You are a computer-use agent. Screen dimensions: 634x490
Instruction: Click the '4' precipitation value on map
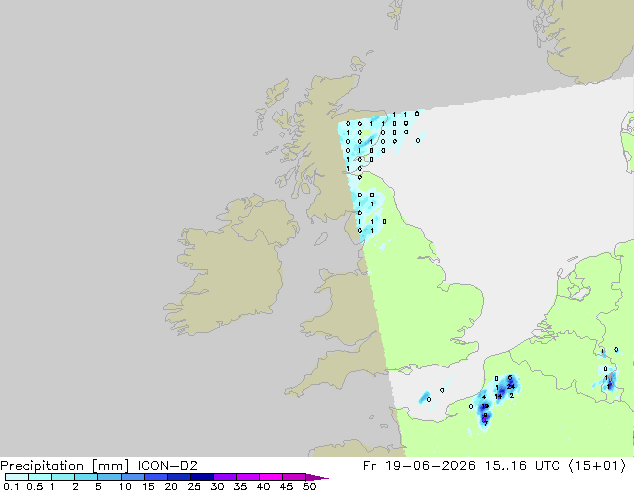click(x=484, y=397)
